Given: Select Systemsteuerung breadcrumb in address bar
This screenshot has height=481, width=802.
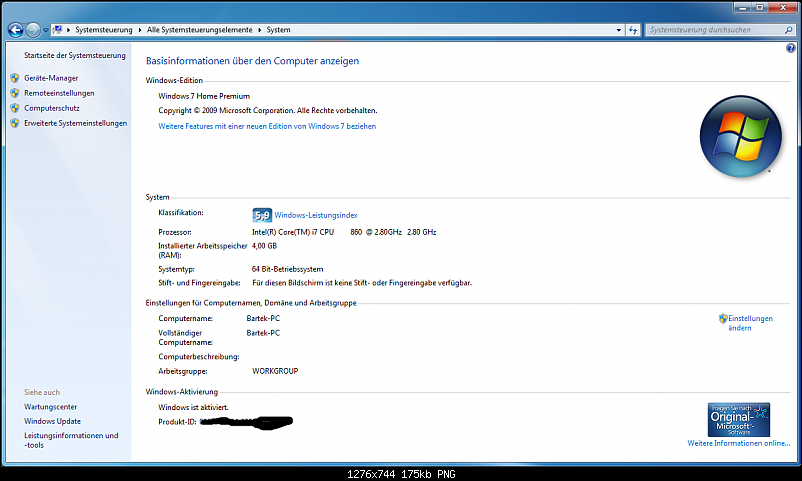Looking at the screenshot, I should click(104, 30).
